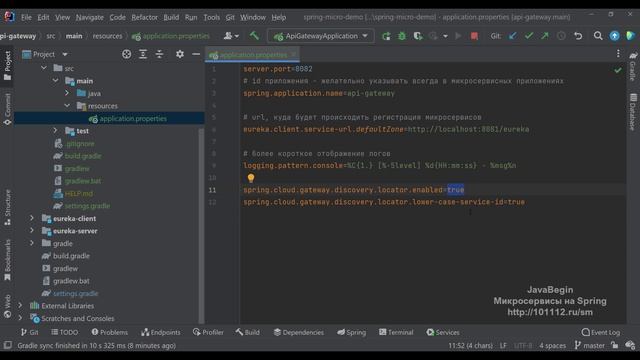Collapse the main folder in the tree
640x360 pixels.
point(55,81)
